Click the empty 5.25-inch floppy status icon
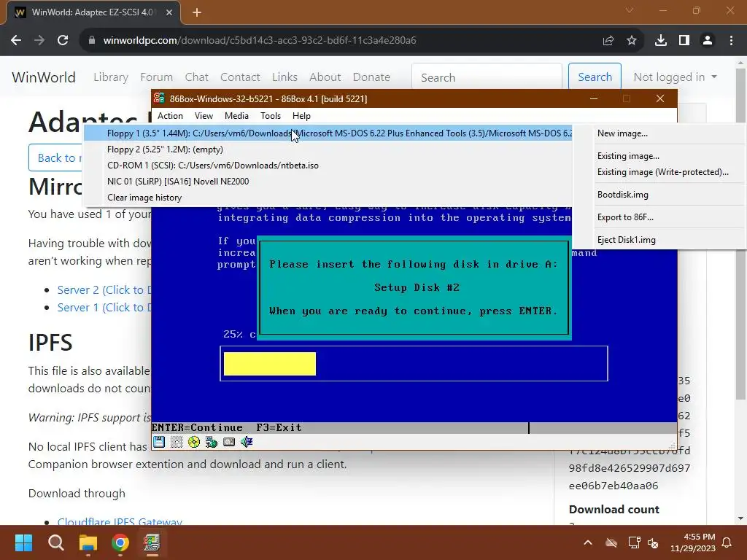The image size is (747, 560). pyautogui.click(x=177, y=442)
